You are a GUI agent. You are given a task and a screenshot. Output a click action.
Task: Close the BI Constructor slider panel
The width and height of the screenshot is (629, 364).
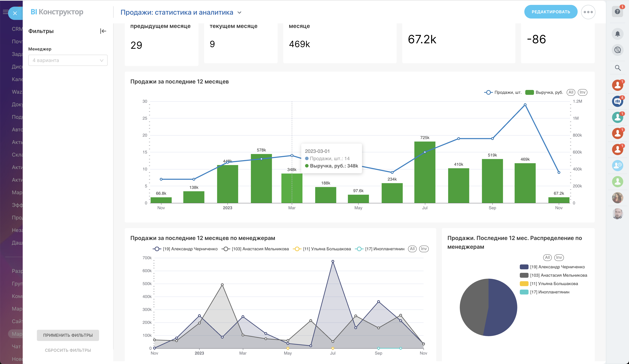(x=15, y=13)
